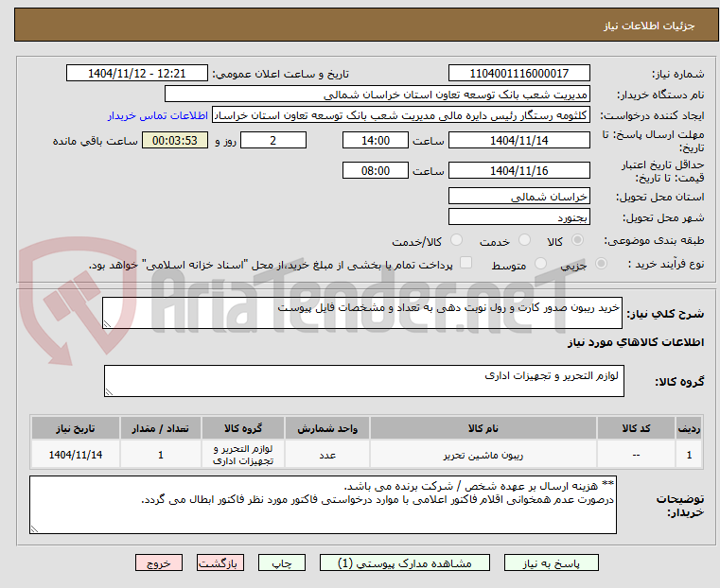This screenshot has width=720, height=588.
Task: Click the پاسخ به نیاز button
Action: click(551, 562)
